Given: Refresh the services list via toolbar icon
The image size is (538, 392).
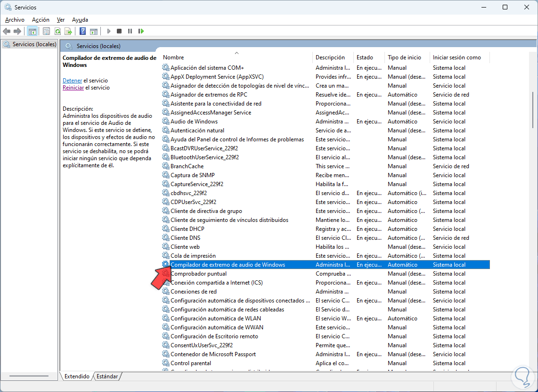Looking at the screenshot, I should pyautogui.click(x=57, y=31).
